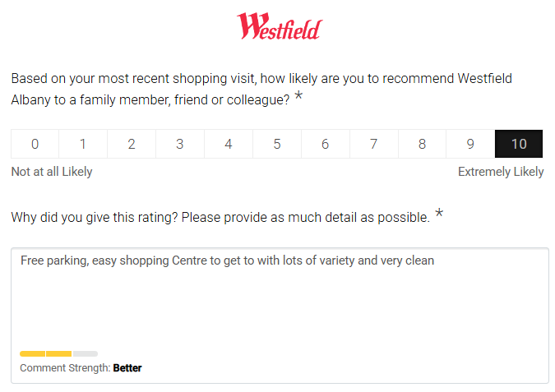
Task: Click the yellow comment strength meter
Action: pos(45,353)
